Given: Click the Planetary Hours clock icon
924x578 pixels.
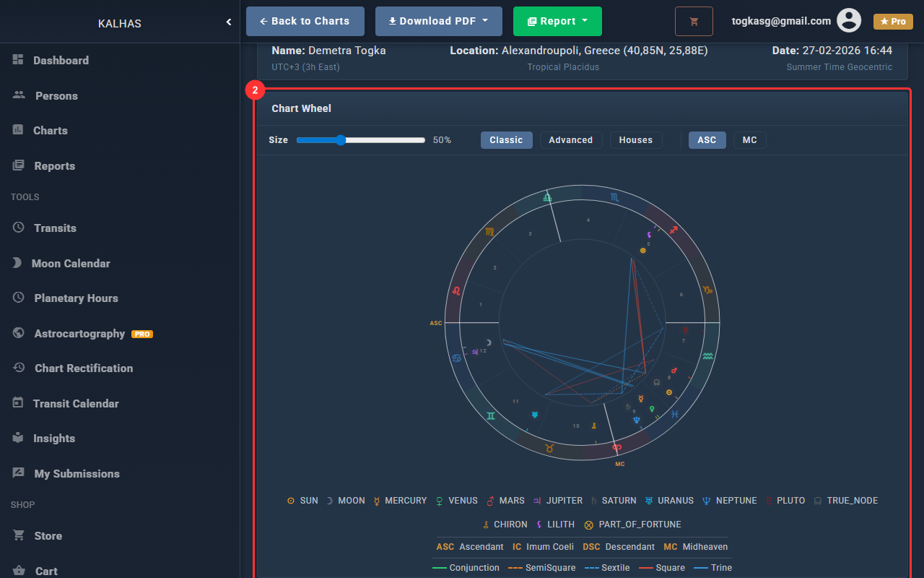Looking at the screenshot, I should tap(19, 298).
